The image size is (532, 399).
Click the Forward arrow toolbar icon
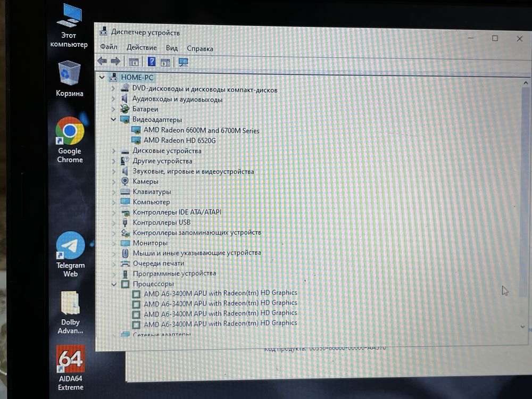[115, 61]
